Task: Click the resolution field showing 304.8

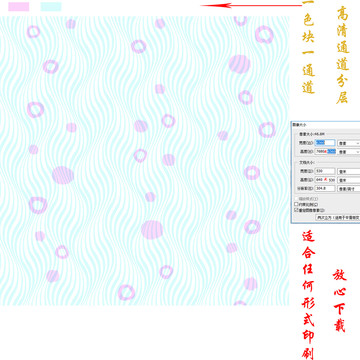Action: tap(325, 188)
